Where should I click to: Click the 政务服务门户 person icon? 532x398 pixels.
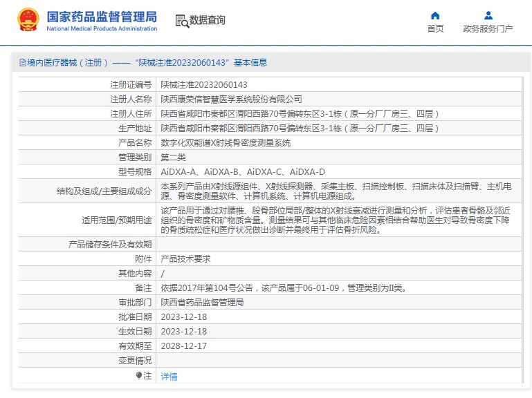point(488,15)
